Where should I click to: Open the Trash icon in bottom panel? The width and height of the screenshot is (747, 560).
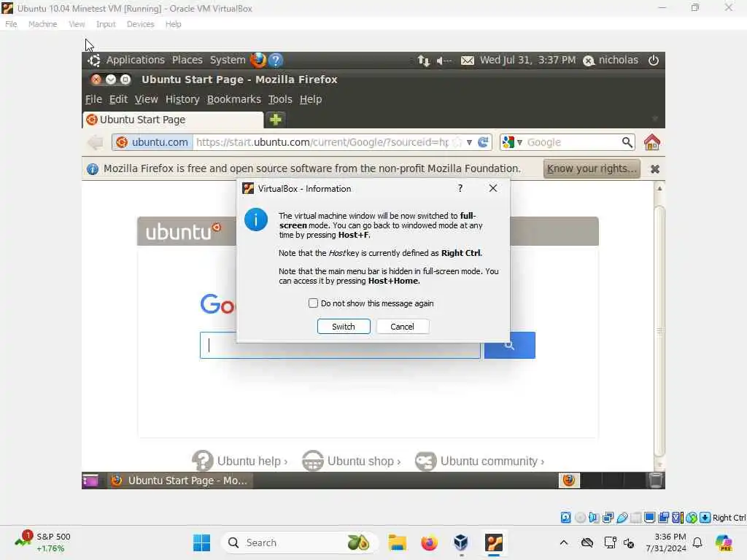(x=656, y=481)
